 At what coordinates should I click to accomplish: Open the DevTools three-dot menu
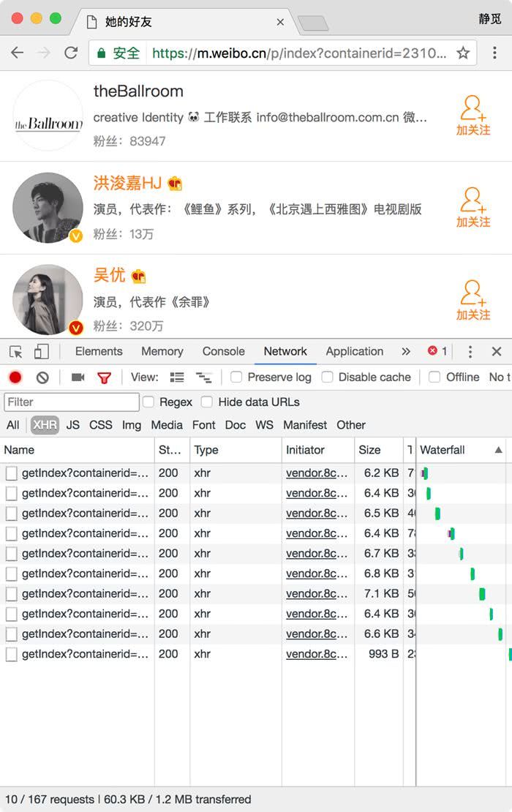[x=470, y=352]
